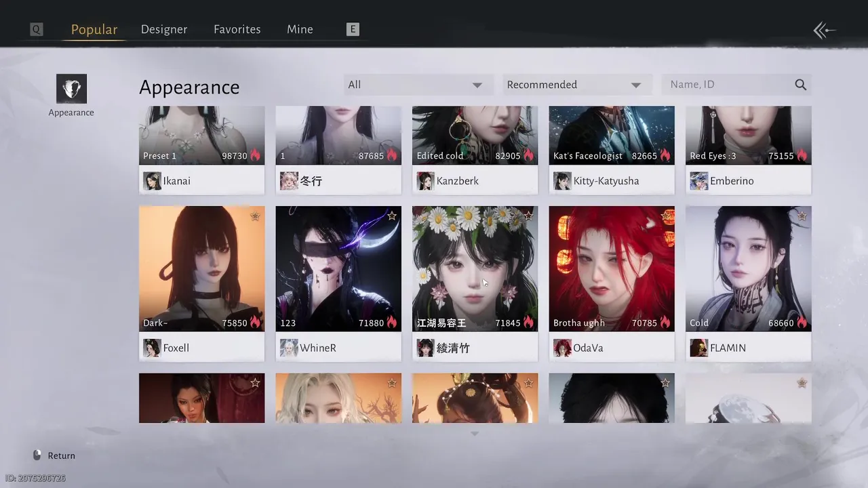Click the Emberino author name
Image resolution: width=868 pixels, height=488 pixels.
pos(732,181)
